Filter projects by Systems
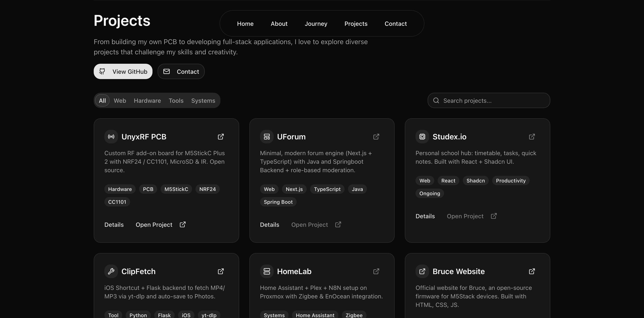This screenshot has height=318, width=644. pyautogui.click(x=203, y=101)
